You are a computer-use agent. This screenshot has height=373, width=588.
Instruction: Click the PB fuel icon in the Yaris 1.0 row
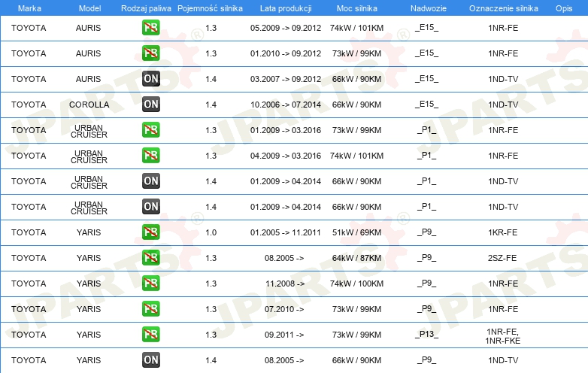[151, 232]
